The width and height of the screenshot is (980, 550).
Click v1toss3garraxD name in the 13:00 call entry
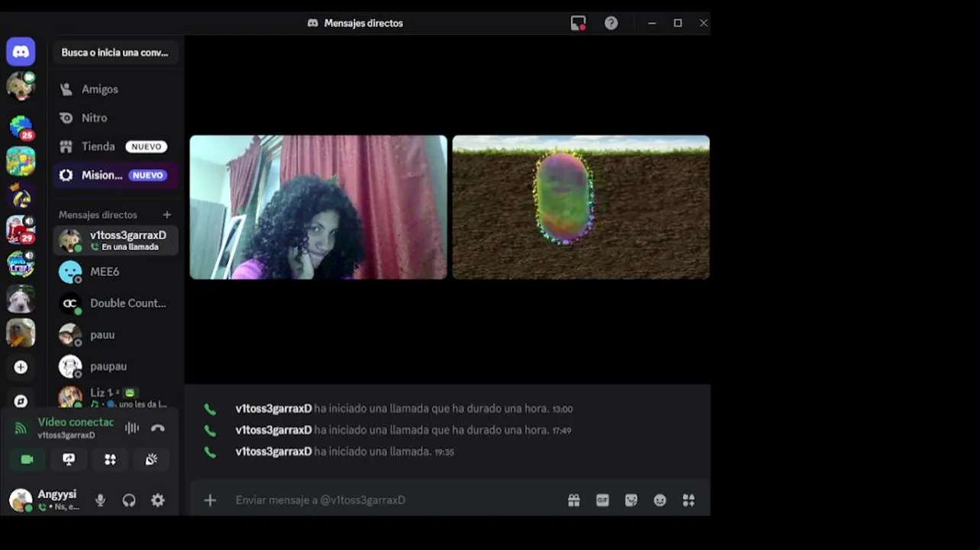273,409
